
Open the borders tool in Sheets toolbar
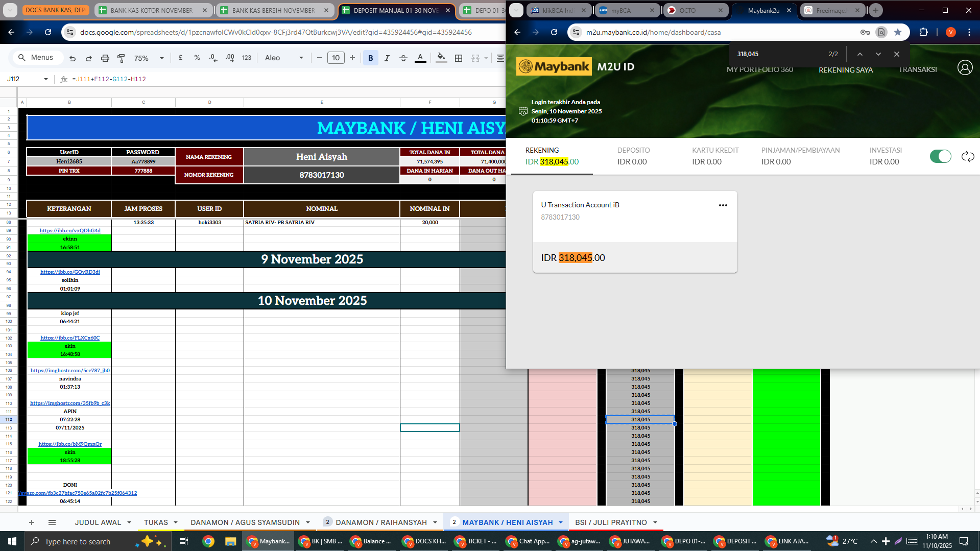pos(459,58)
